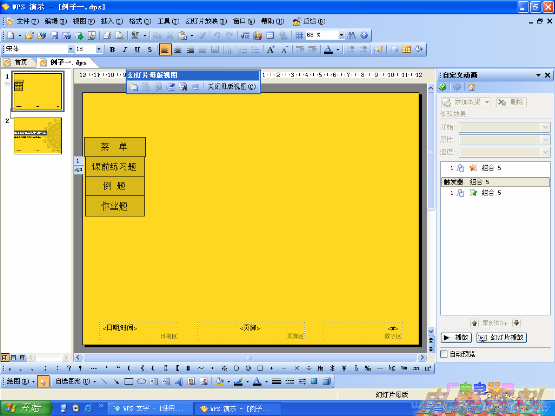Click the Bold formatting icon
Viewport: 555px width, 416px height.
pyautogui.click(x=113, y=50)
